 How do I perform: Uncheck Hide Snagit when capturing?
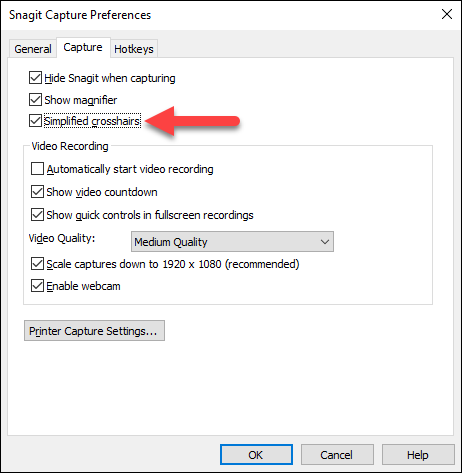(35, 78)
